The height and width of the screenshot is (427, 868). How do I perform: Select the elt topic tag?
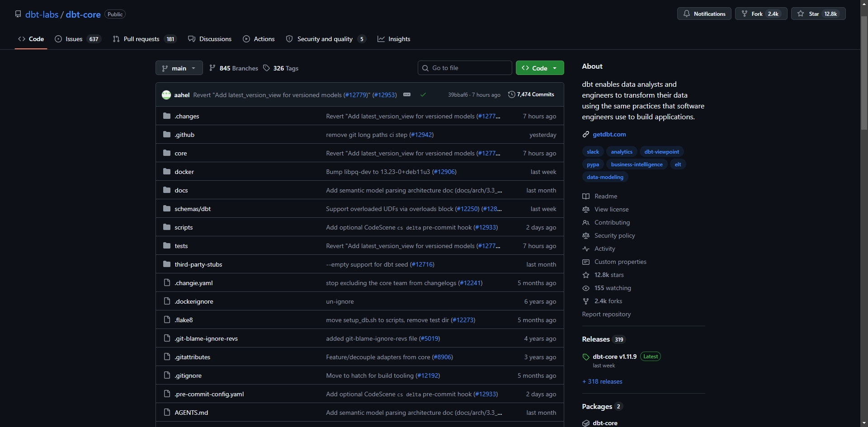click(x=678, y=164)
